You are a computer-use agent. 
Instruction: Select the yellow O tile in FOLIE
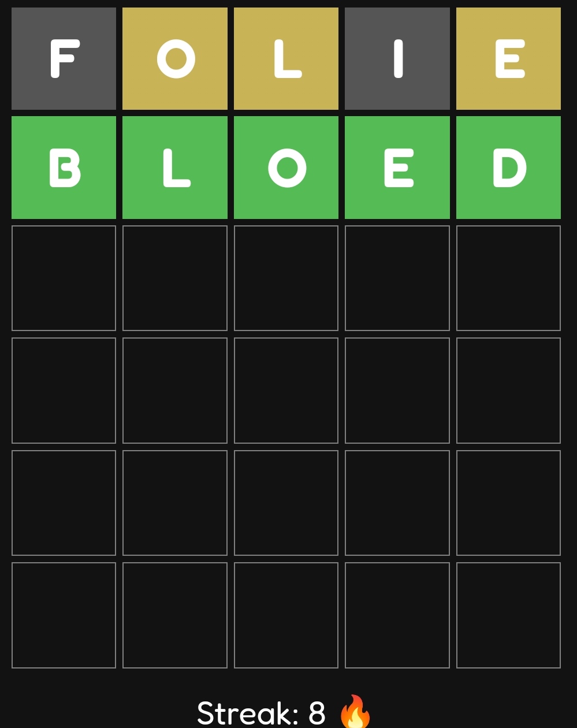[175, 58]
